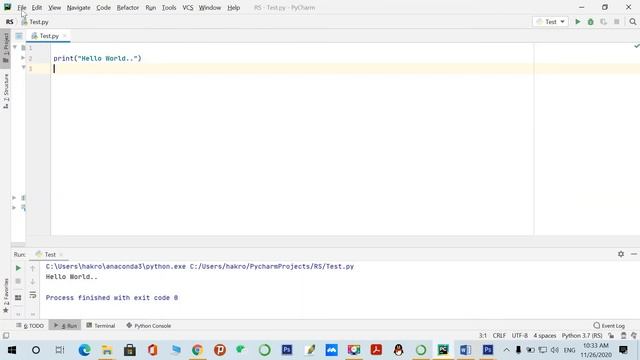The width and height of the screenshot is (640, 360).
Task: Open Adobe Acrobat from the taskbar
Action: (x=376, y=350)
